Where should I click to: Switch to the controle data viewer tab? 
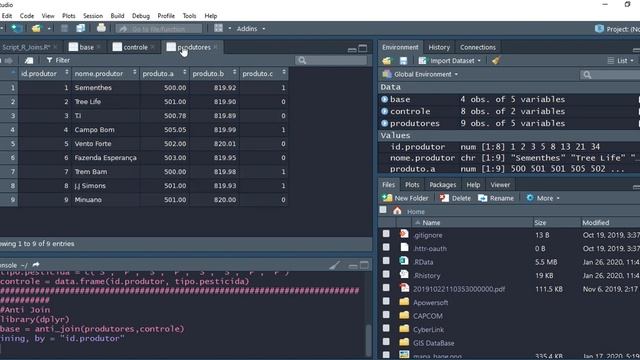135,47
